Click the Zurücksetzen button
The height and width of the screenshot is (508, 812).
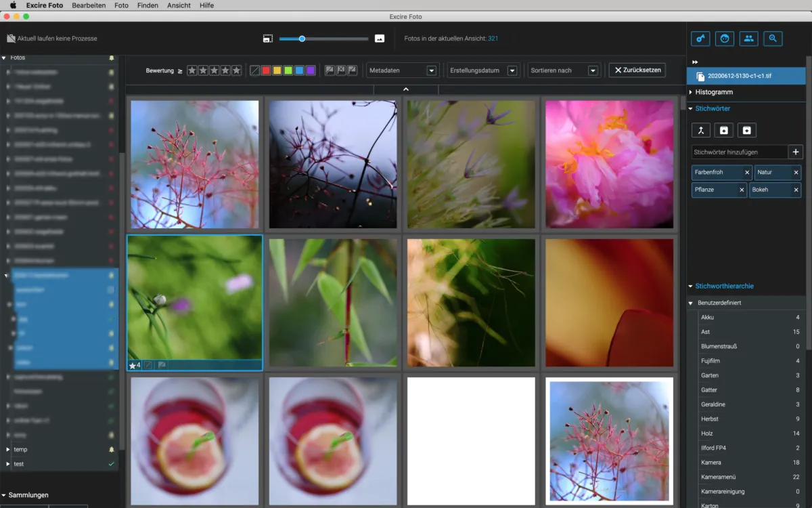[637, 70]
